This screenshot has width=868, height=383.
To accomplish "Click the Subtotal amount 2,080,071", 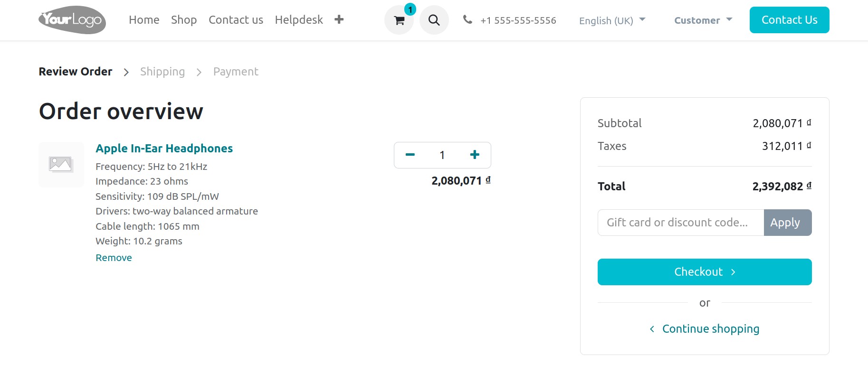I will (782, 123).
